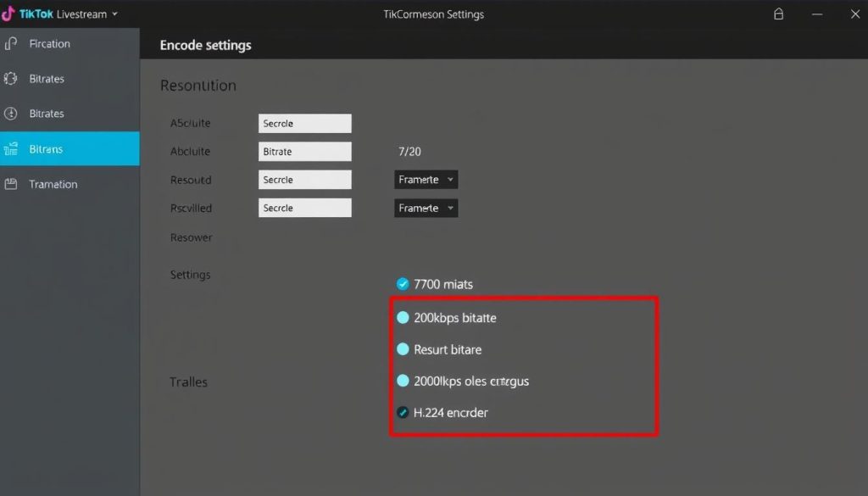Click the Tramation sidebar icon
The width and height of the screenshot is (868, 496).
point(10,184)
